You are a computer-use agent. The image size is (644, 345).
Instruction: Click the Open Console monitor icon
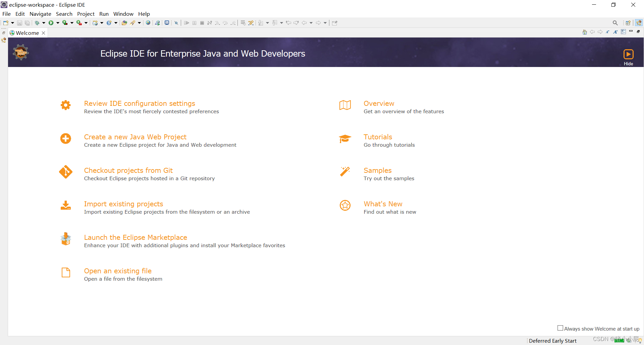click(167, 23)
